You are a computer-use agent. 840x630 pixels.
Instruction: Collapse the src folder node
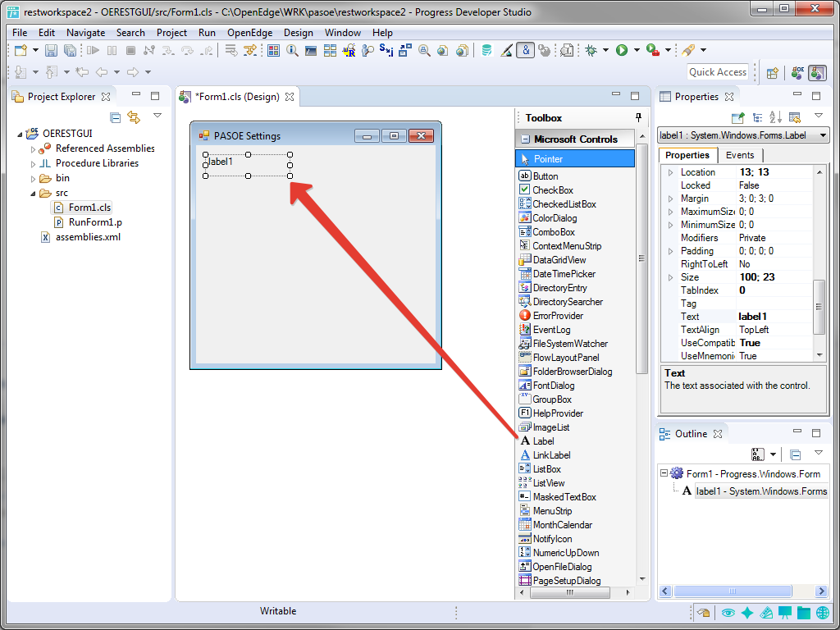(33, 194)
